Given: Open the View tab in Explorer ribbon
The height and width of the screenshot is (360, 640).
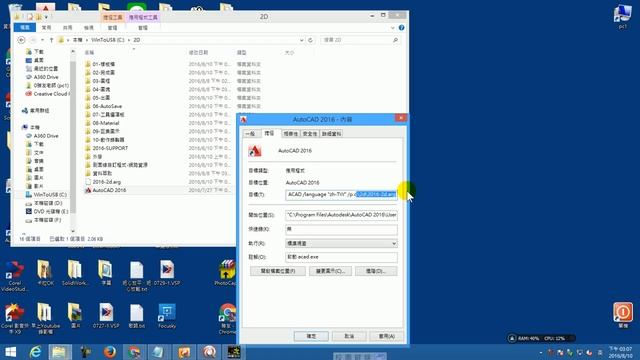Looking at the screenshot, I should pos(89,27).
